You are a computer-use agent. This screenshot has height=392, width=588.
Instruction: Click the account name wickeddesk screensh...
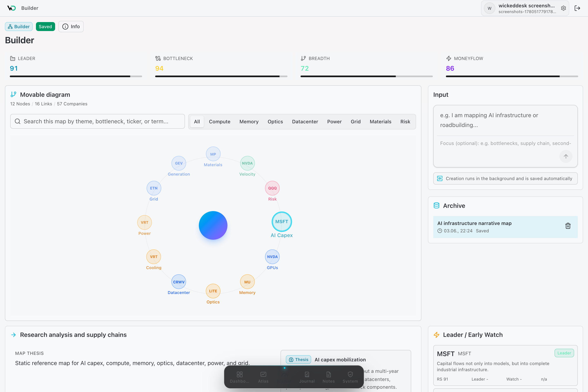click(526, 6)
